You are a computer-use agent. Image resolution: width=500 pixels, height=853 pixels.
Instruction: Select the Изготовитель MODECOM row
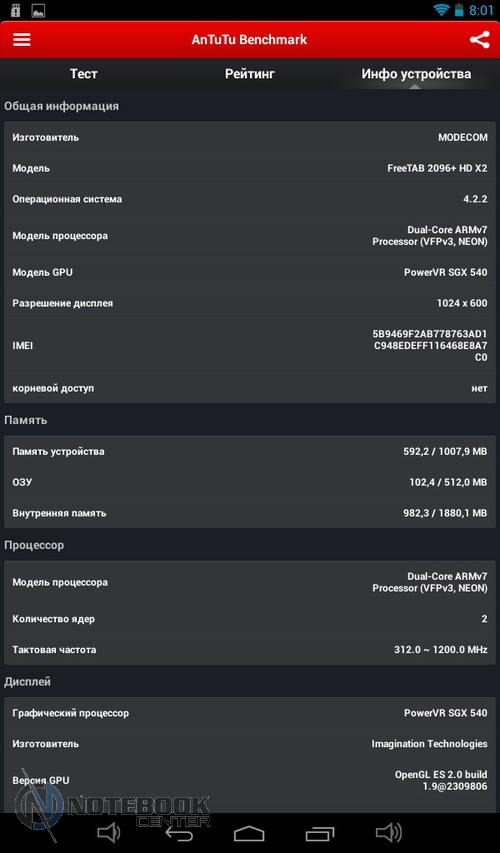[250, 138]
